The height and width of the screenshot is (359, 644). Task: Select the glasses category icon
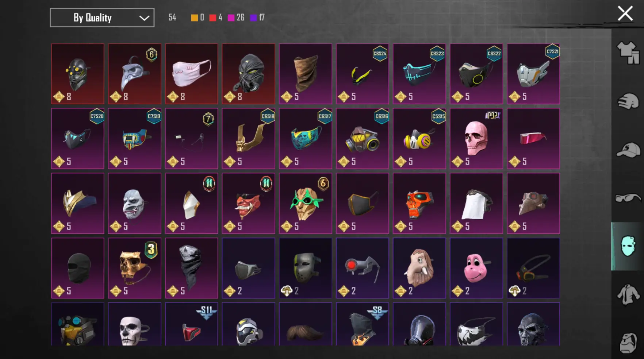tap(628, 198)
